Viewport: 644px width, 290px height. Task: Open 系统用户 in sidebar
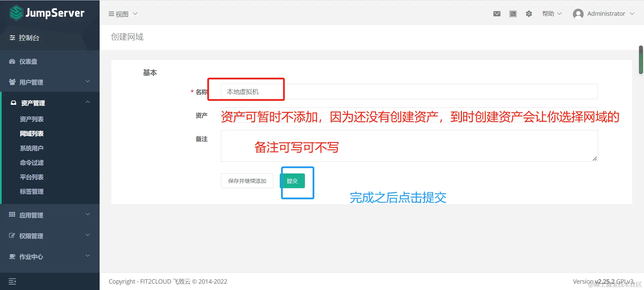click(32, 148)
